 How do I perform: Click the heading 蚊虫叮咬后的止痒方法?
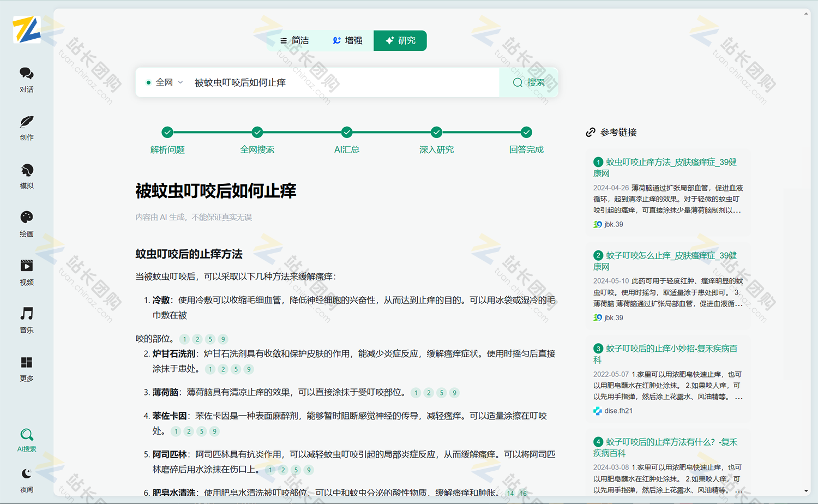(x=189, y=254)
